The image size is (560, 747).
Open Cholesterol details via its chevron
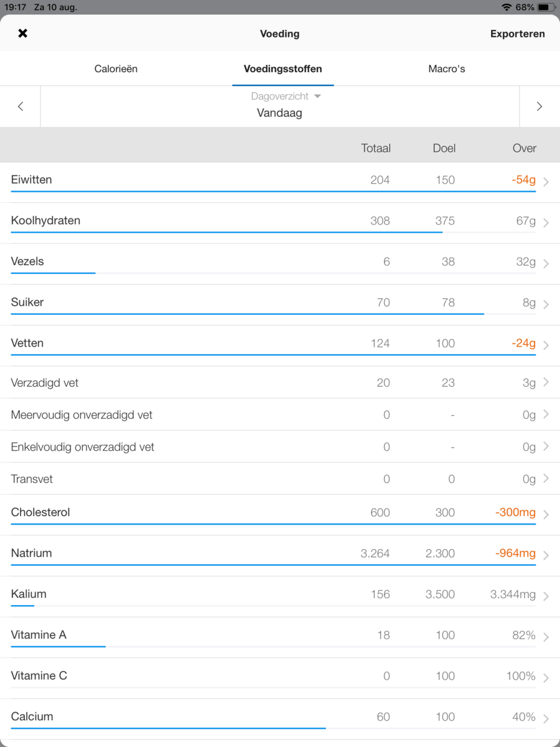click(546, 514)
